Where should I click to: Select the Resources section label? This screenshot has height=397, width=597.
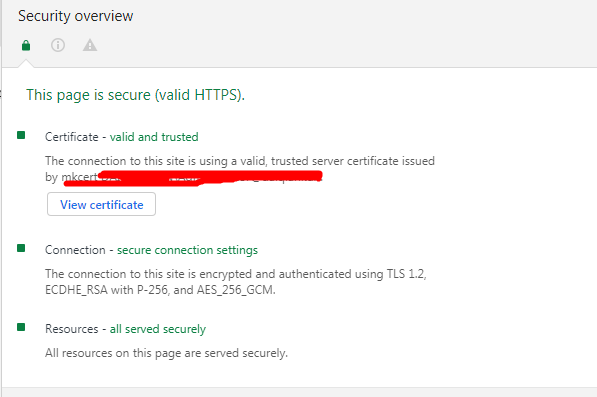[72, 329]
